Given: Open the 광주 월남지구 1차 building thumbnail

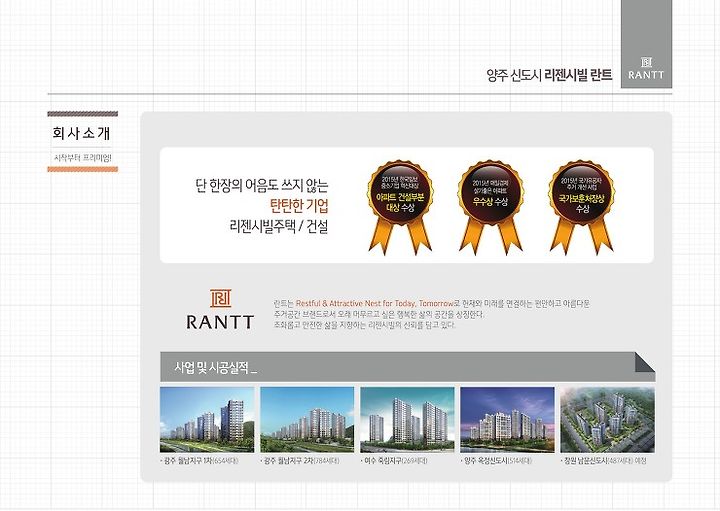Looking at the screenshot, I should click(207, 420).
